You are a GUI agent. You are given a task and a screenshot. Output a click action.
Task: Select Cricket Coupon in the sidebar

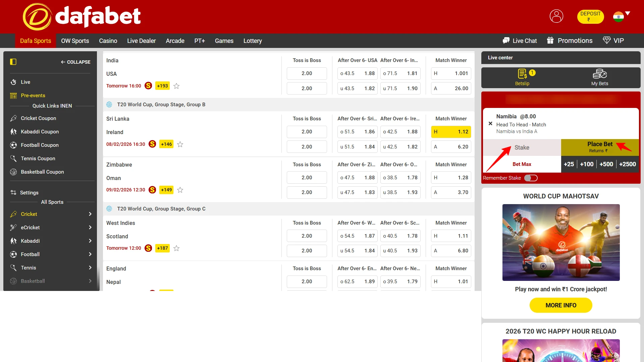pos(38,118)
